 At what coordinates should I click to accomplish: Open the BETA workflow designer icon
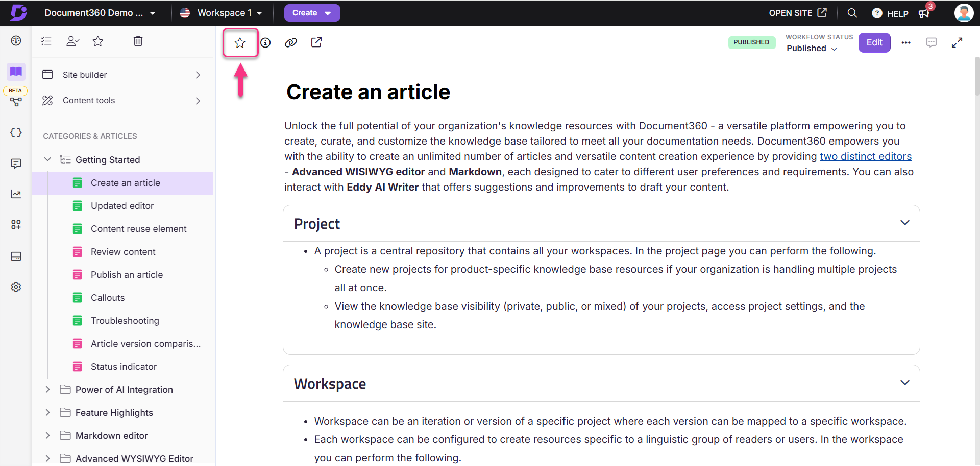coord(16,102)
